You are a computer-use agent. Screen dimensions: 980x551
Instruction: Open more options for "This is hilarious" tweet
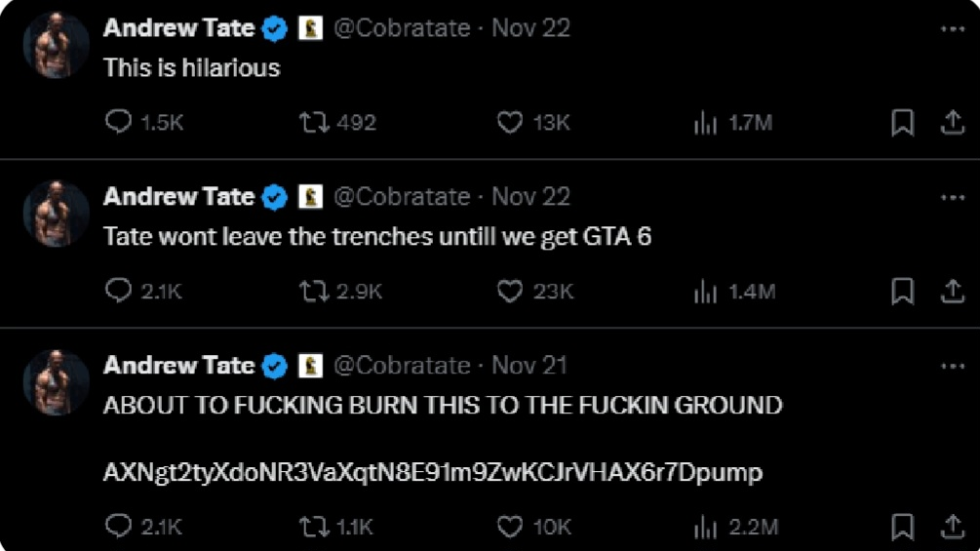952,28
